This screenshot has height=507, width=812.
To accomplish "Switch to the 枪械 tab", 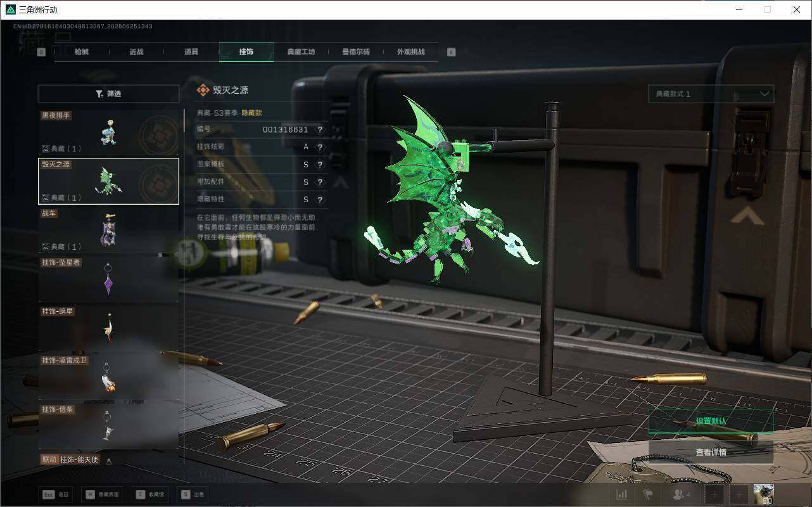I will tap(82, 52).
